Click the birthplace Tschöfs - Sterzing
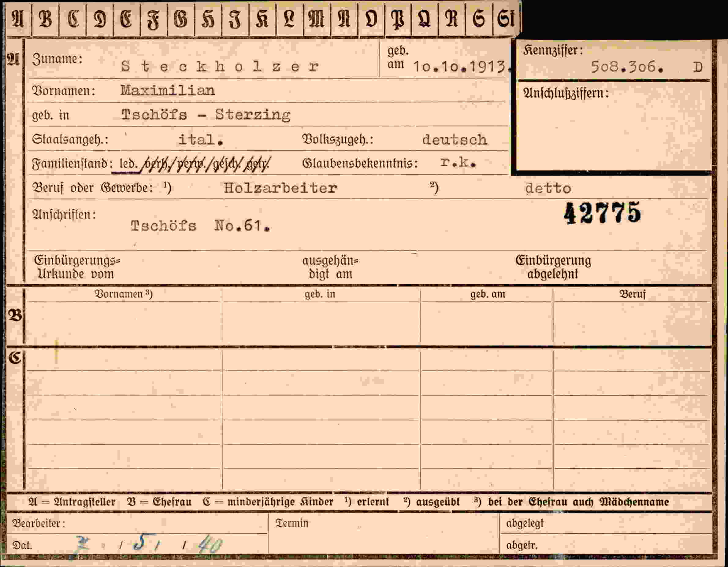 point(206,115)
